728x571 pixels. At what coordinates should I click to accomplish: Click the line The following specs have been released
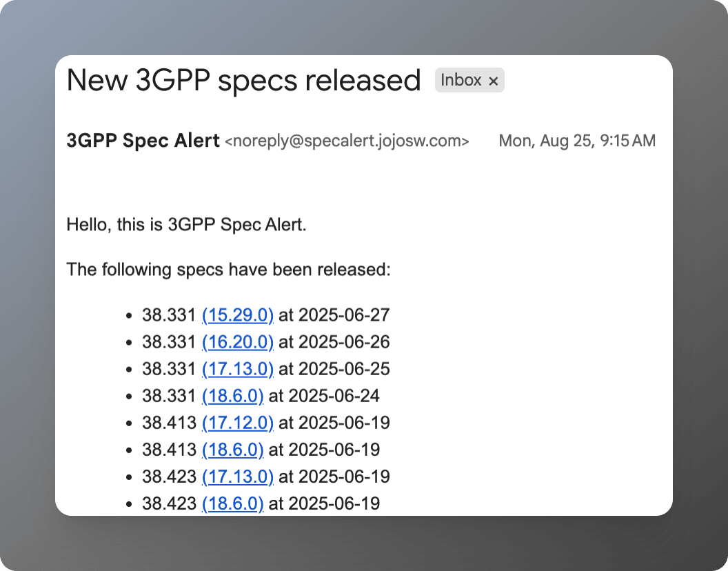point(228,269)
